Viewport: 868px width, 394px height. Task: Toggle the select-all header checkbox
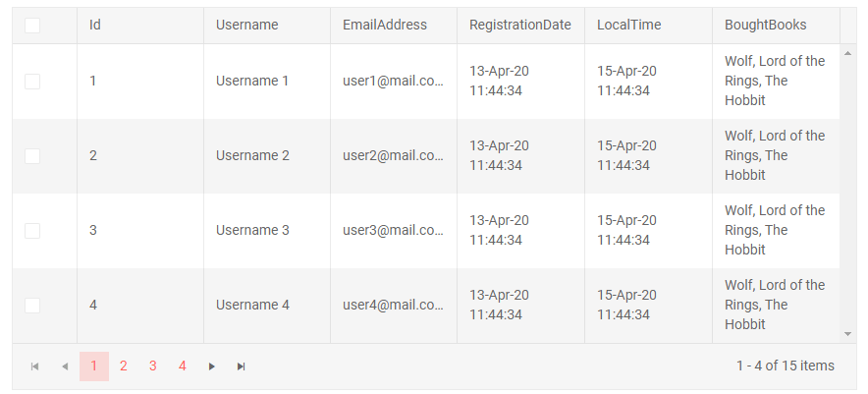(x=32, y=26)
